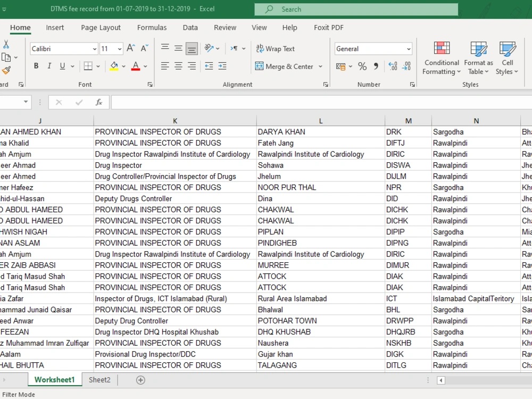Click the Insert Function fx button
The width and height of the screenshot is (532, 399).
(99, 102)
